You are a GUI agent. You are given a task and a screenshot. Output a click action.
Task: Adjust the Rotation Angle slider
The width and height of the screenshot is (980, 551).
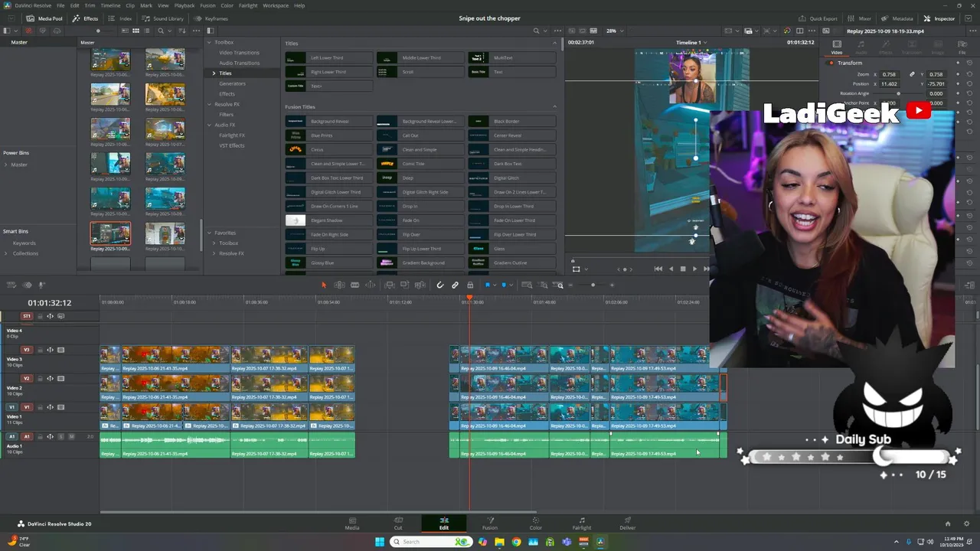pos(898,93)
